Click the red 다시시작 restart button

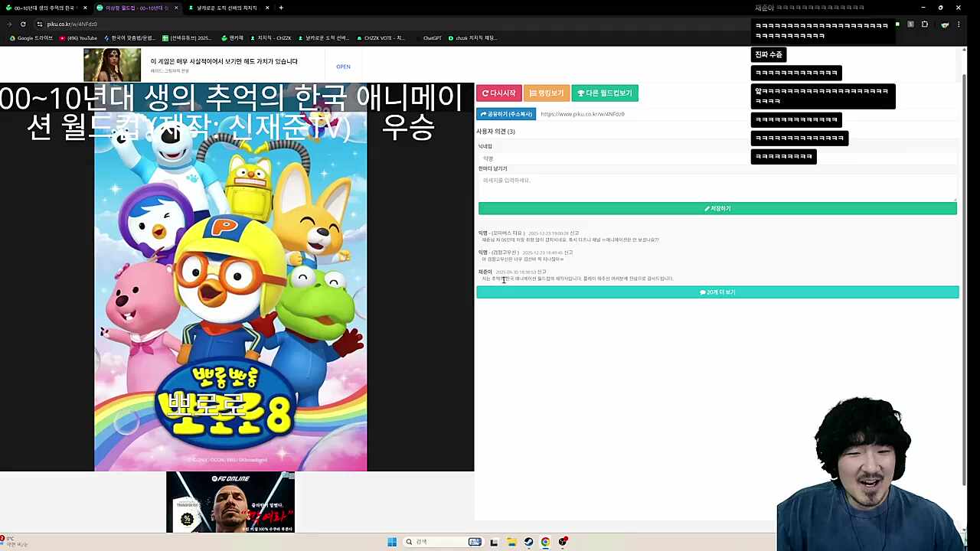coord(498,93)
